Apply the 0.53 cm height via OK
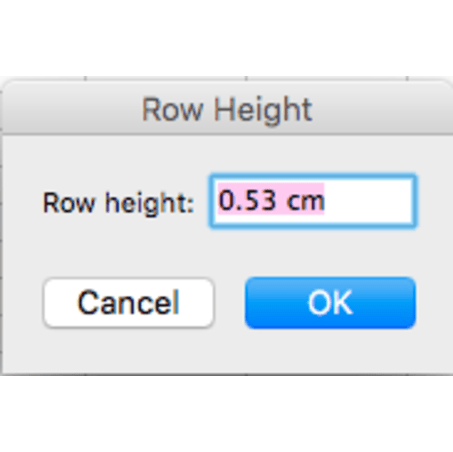Viewport: 453px width, 452px height. 330,303
